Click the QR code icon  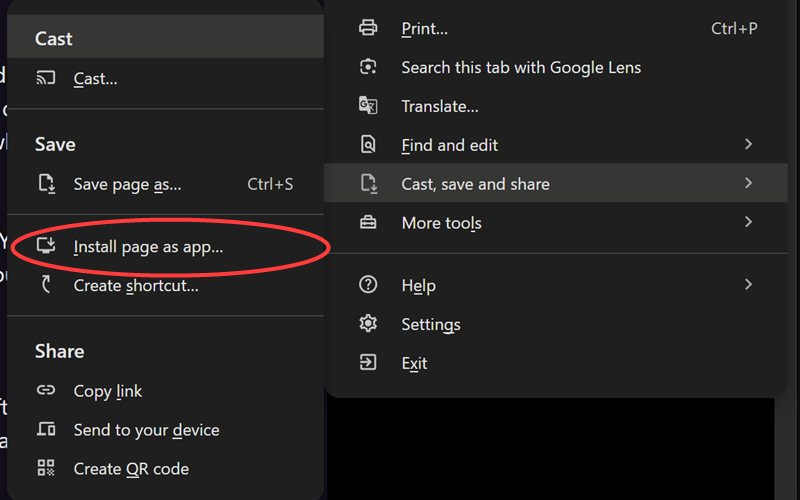point(46,468)
